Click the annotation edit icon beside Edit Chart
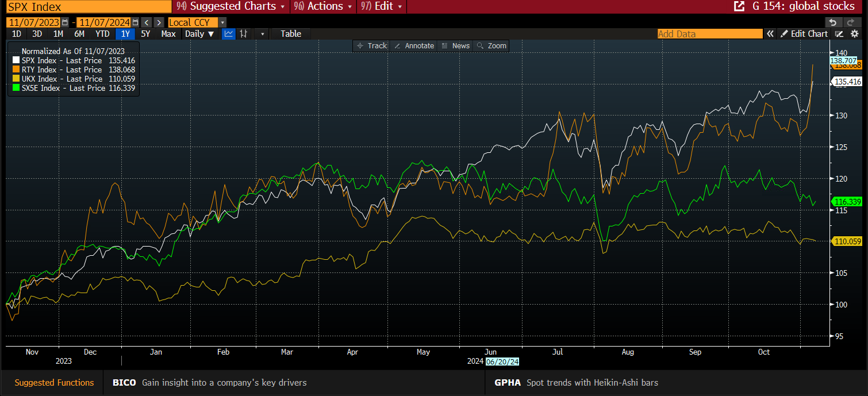 click(x=839, y=34)
